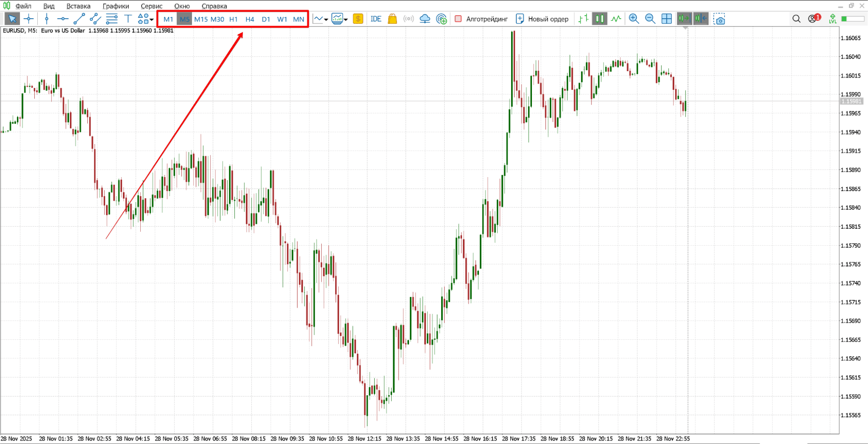
Task: Click the 28 Nov 12:15 time label
Action: tap(364, 439)
